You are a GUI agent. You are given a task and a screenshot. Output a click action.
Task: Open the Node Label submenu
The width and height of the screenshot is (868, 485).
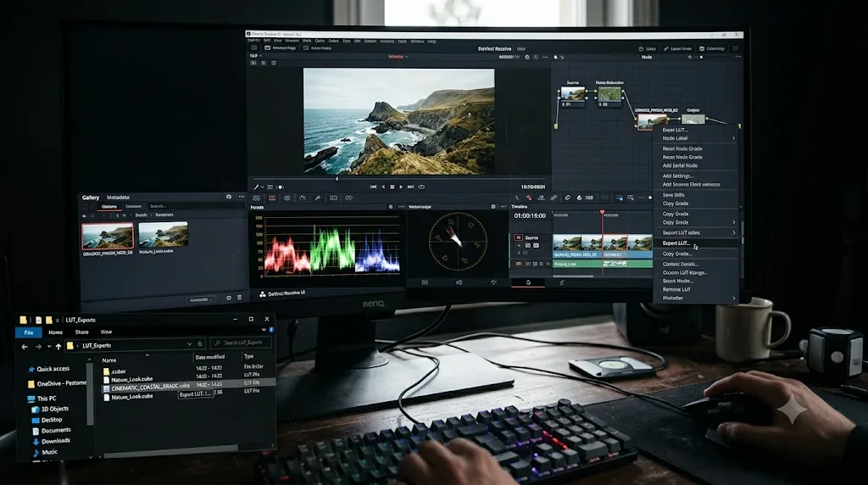click(696, 138)
